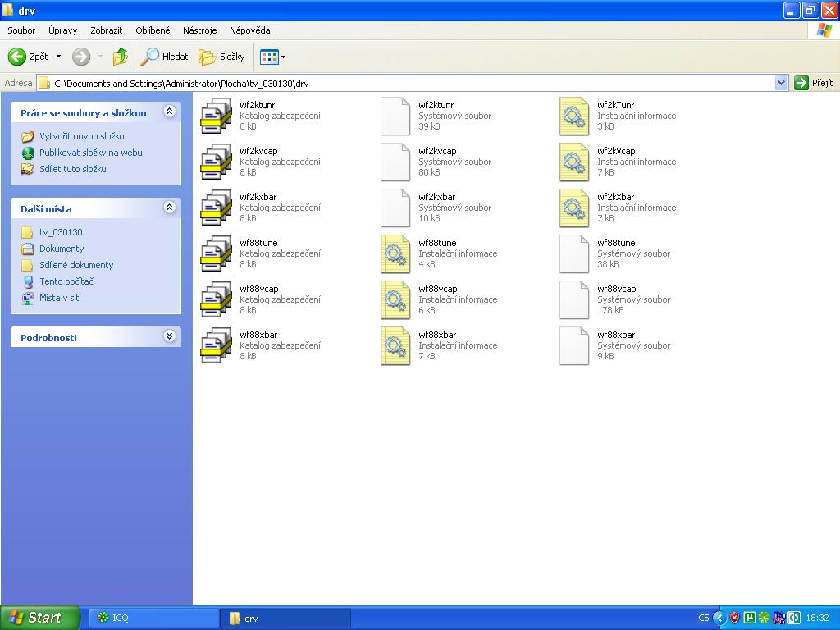Select the wf88vcap system file, 178 kB

[x=574, y=299]
